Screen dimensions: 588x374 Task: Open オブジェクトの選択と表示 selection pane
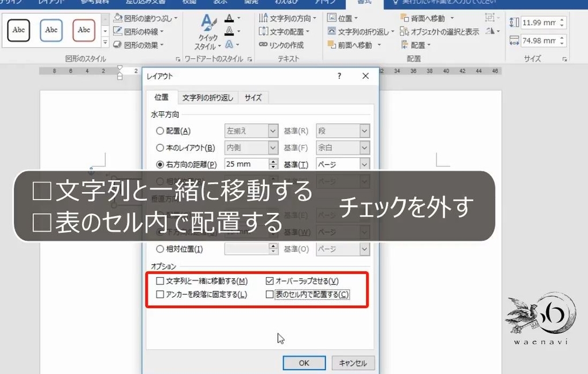pyautogui.click(x=439, y=32)
